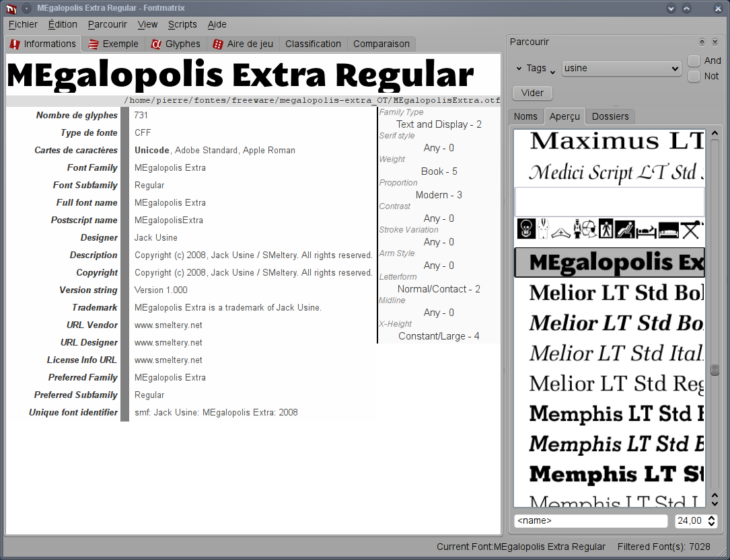The height and width of the screenshot is (560, 730).
Task: Click the www.smeltery.net URL Vendor value
Action: [168, 325]
